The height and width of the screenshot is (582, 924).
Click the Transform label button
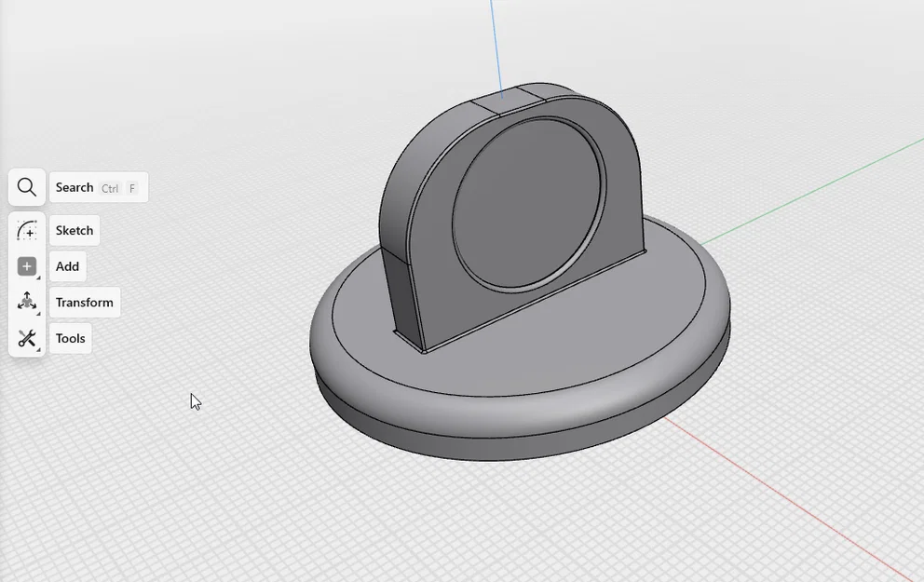click(x=84, y=303)
